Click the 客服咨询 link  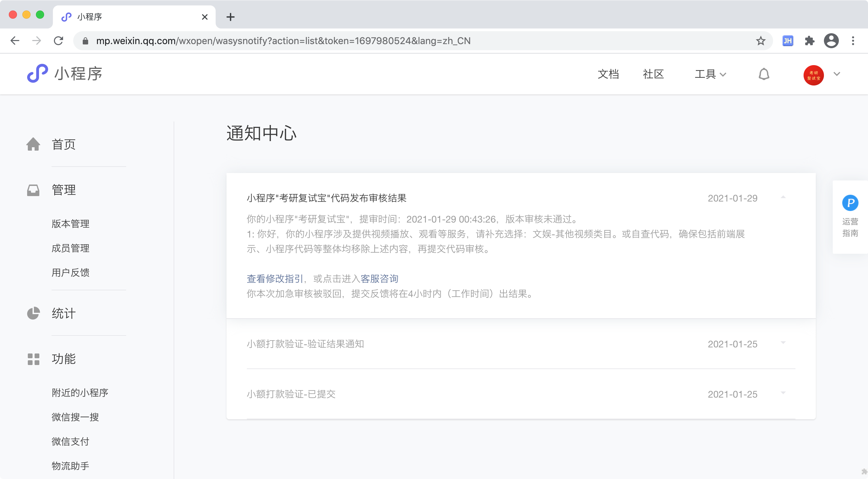(379, 279)
